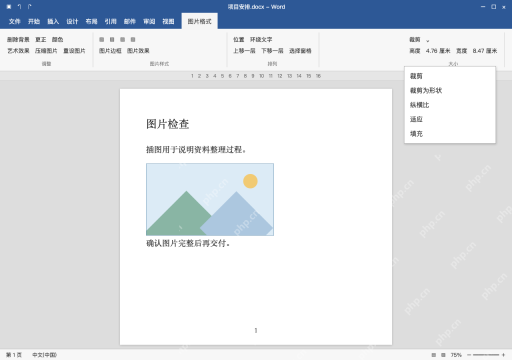
Task: Select the second picture style thumbnail
Action: 112,39
